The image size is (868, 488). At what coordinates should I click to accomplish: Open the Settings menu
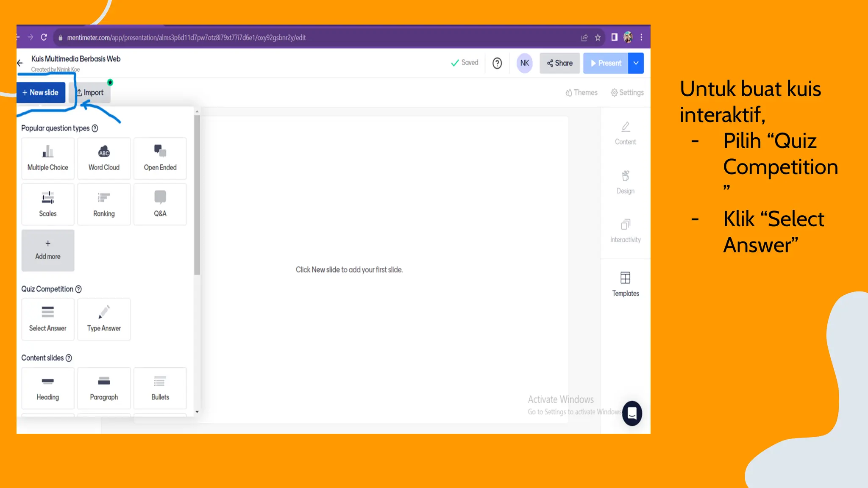[x=627, y=92]
